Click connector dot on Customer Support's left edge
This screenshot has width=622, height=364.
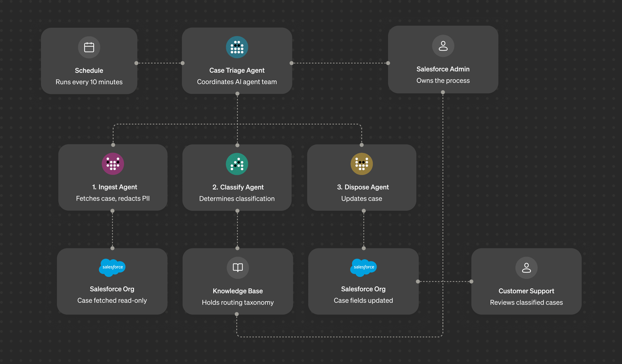click(x=471, y=281)
